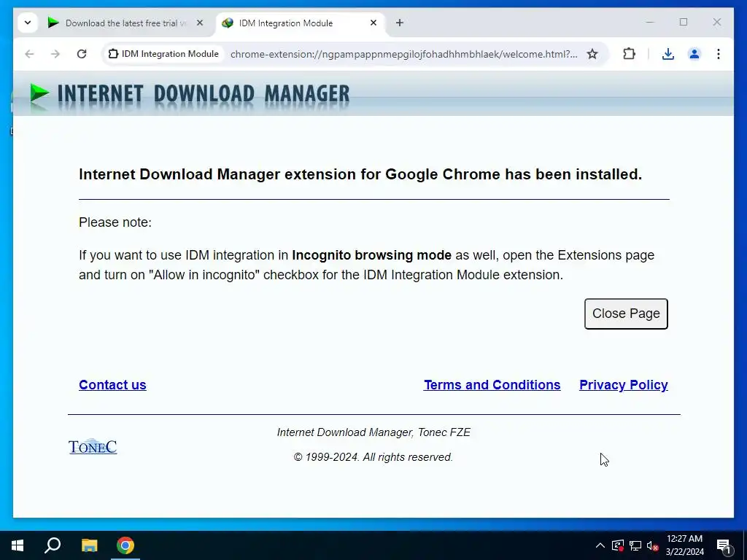Open the network status tray icon
Image resolution: width=747 pixels, height=560 pixels.
(635, 545)
